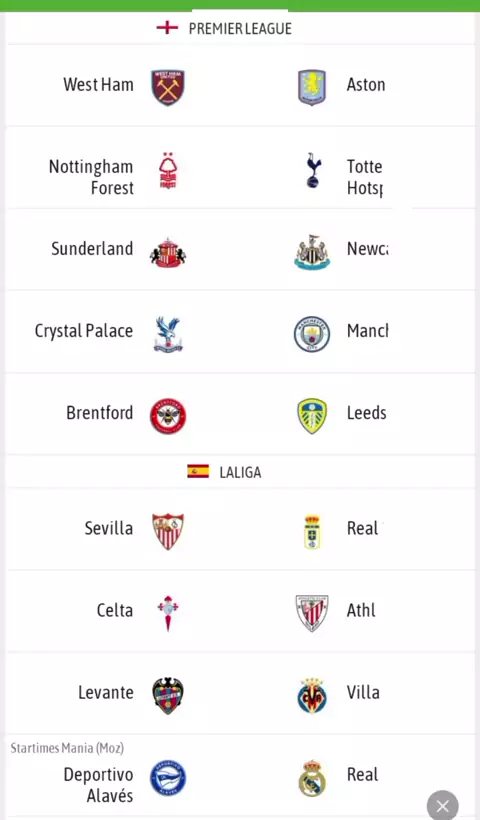The height and width of the screenshot is (820, 480).
Task: Select the Newcastle United crest
Action: 312,252
